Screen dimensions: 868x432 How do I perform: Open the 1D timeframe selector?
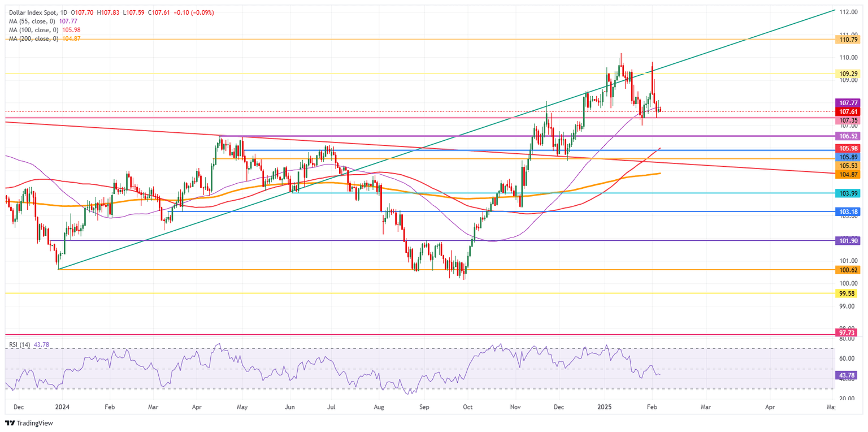pyautogui.click(x=64, y=11)
